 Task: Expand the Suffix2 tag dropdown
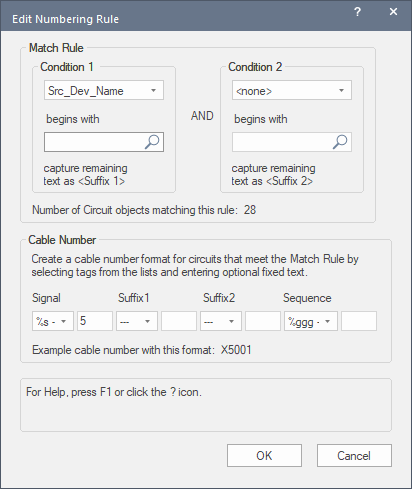tap(221, 321)
